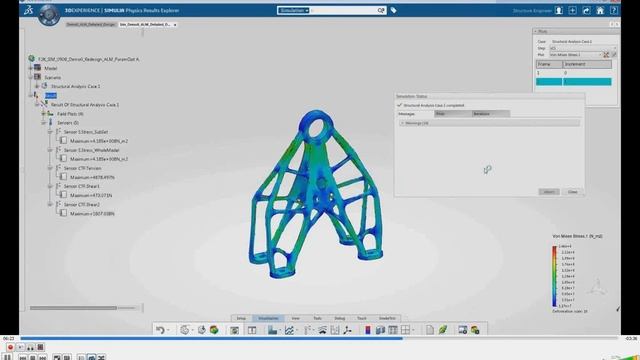
Task: Switch to Setup tab in bottom action bar
Action: tap(242, 318)
